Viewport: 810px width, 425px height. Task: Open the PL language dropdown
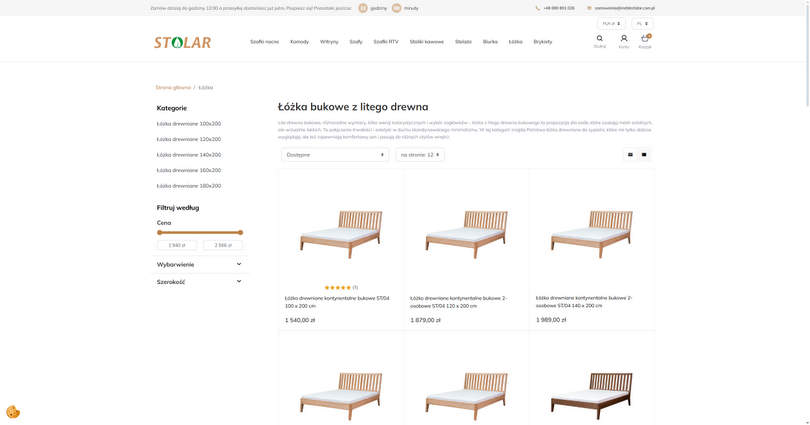(x=642, y=23)
